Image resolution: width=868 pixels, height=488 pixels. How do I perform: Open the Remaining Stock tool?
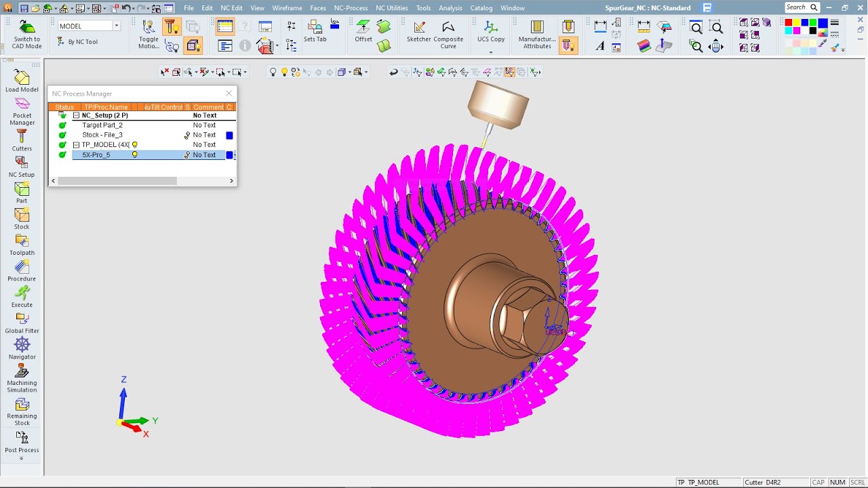pos(22,405)
